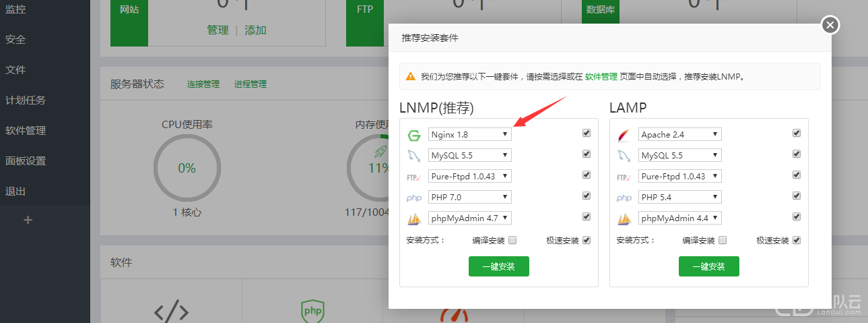This screenshot has height=323, width=868.
Task: Follow the 软件管理 link in the notice
Action: [x=601, y=77]
